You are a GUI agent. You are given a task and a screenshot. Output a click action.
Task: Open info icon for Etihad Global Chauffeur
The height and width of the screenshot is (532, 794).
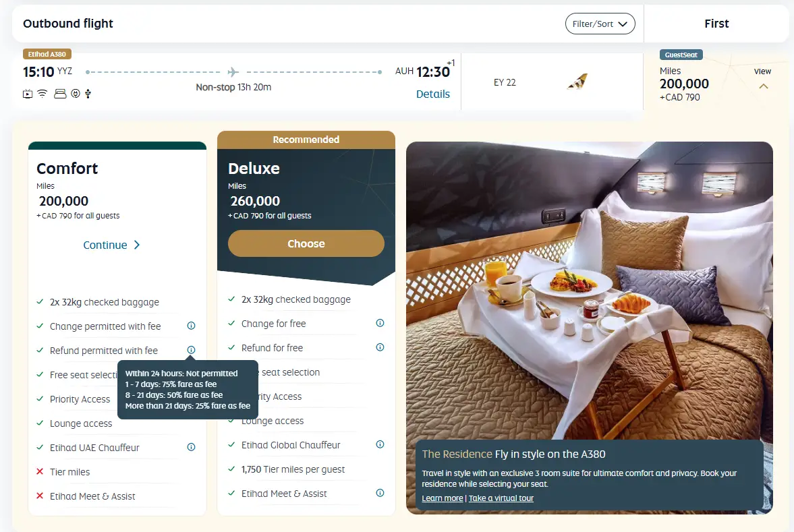380,444
